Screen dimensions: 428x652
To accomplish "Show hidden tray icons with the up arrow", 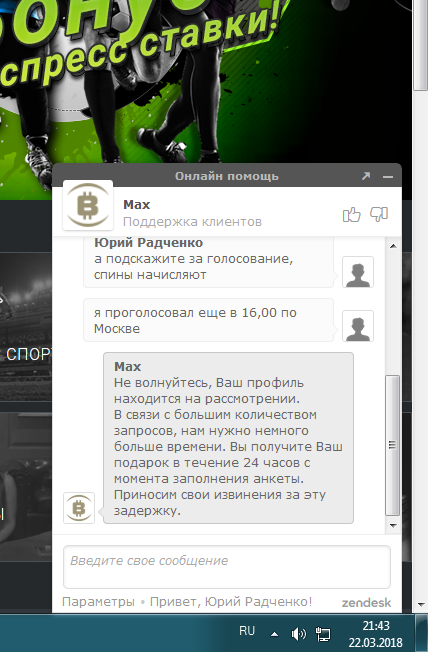I will 274,634.
